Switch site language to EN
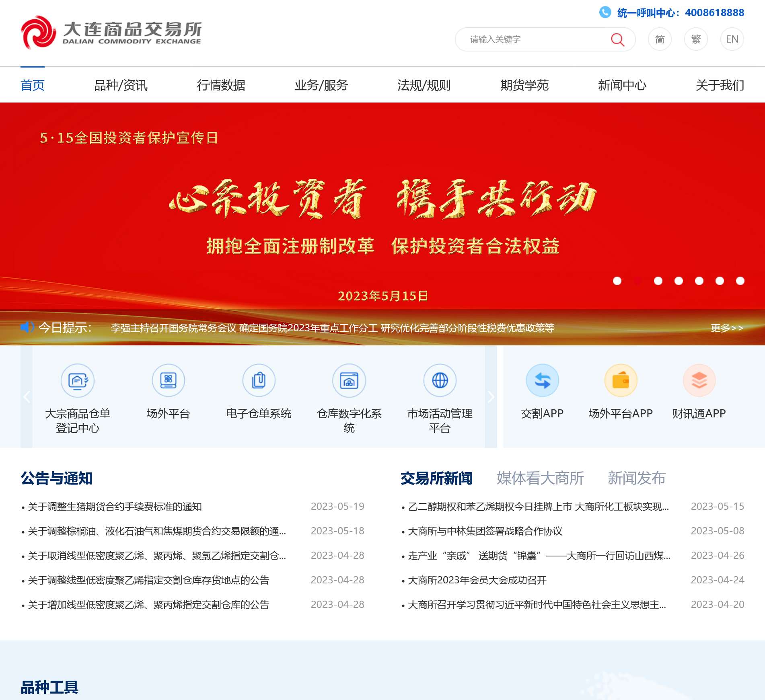This screenshot has height=700, width=765. [x=732, y=39]
